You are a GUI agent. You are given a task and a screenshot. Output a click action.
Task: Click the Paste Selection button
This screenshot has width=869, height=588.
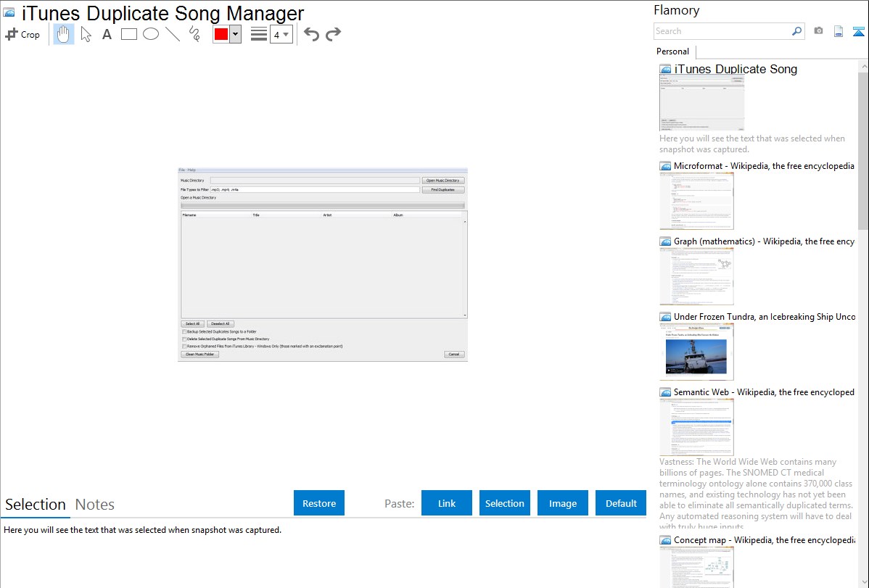click(x=505, y=503)
